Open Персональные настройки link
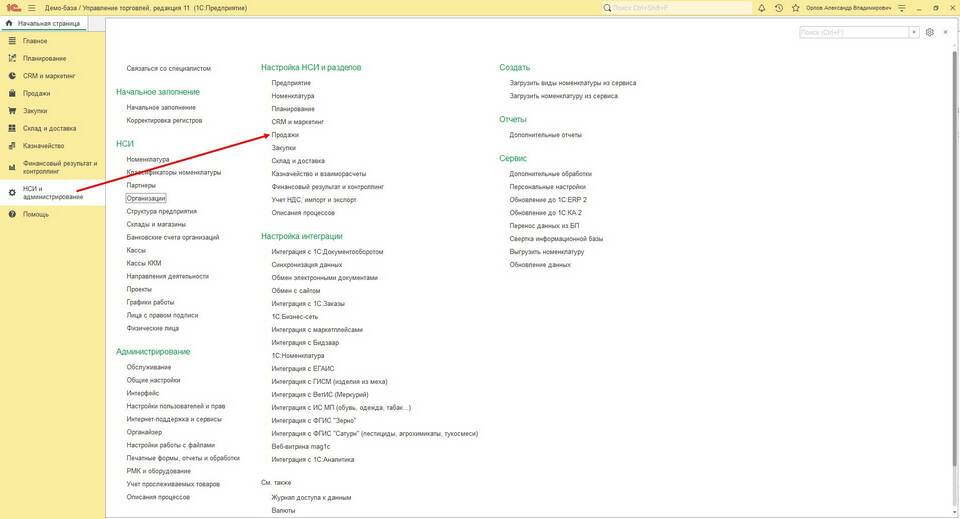The width and height of the screenshot is (960, 519). (547, 187)
